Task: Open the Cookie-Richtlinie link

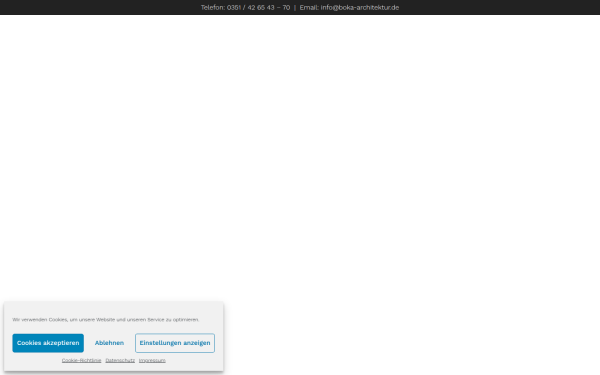Action: point(82,360)
